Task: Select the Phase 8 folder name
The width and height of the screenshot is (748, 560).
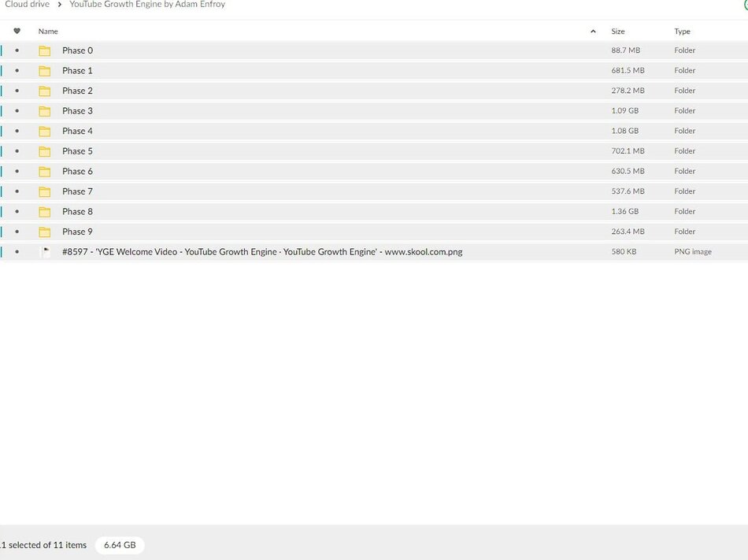Action: 77,211
